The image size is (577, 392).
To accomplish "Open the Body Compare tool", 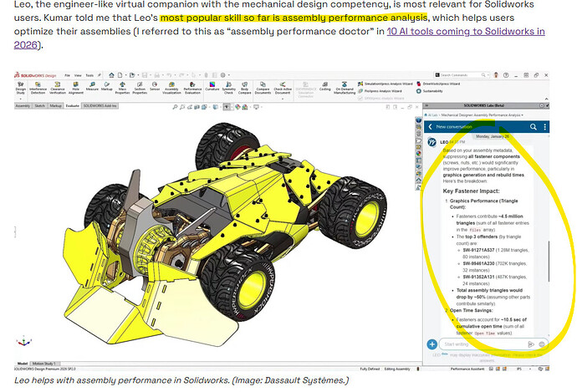I will (x=245, y=88).
